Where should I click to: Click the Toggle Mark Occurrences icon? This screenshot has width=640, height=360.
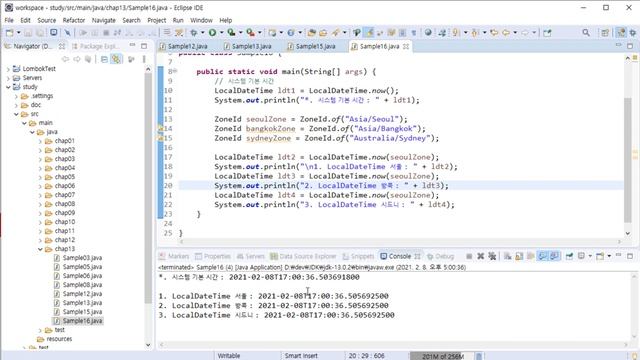369,33
